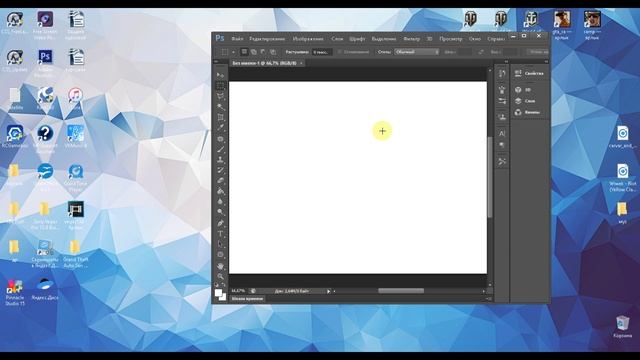The height and width of the screenshot is (360, 640).
Task: Click the Растушевка feather input field
Action: click(322, 52)
